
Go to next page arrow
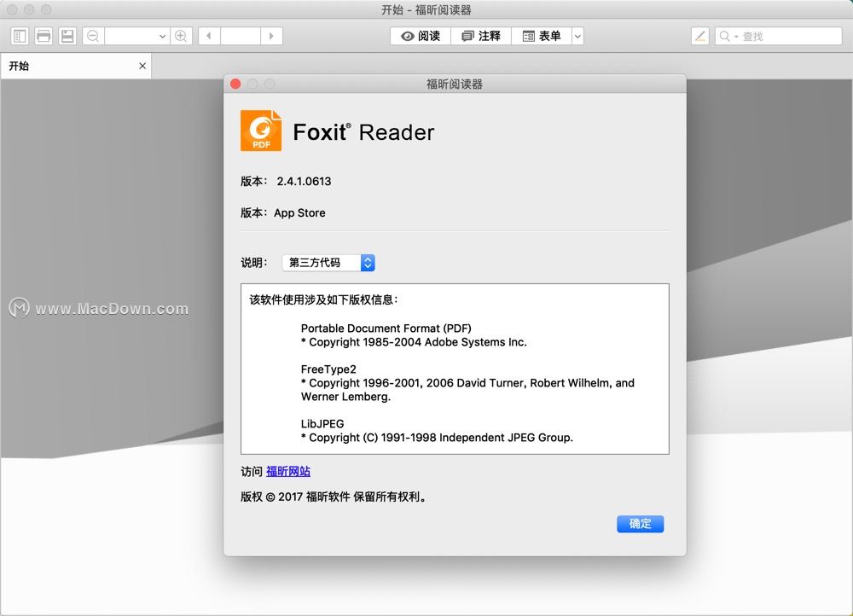tap(271, 37)
